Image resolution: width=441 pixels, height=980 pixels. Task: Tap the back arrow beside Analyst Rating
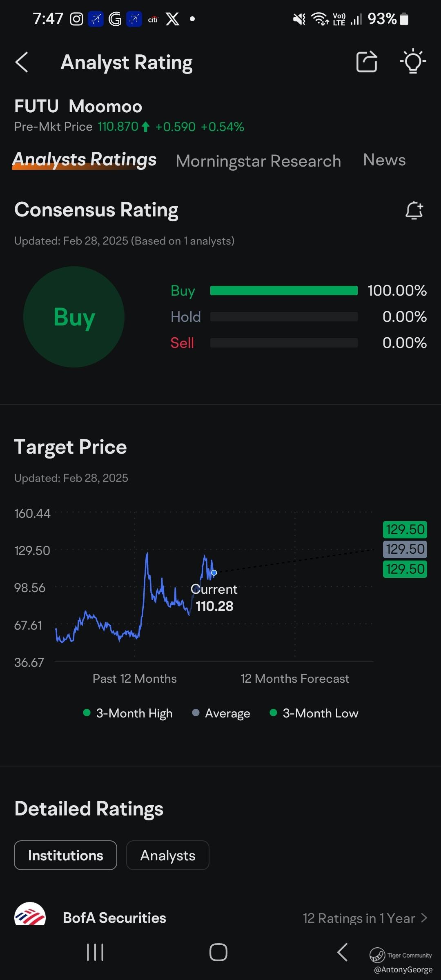(x=22, y=62)
